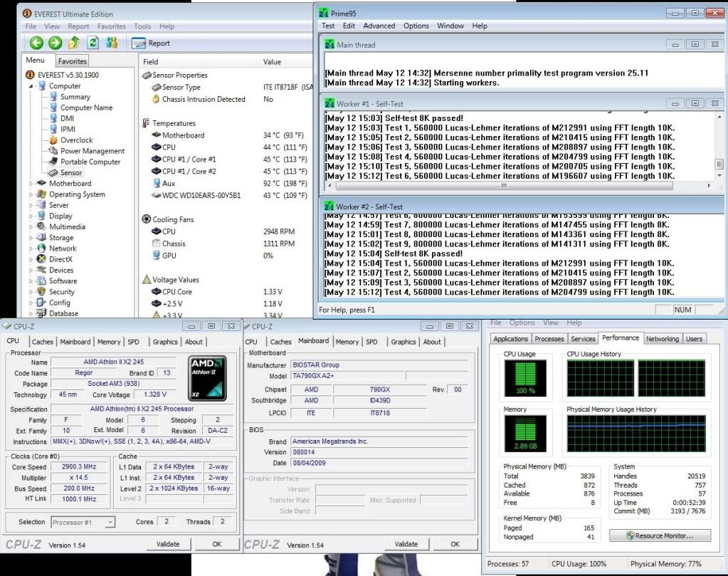Click the Temperatures section icon
728x576 pixels.
click(x=147, y=123)
